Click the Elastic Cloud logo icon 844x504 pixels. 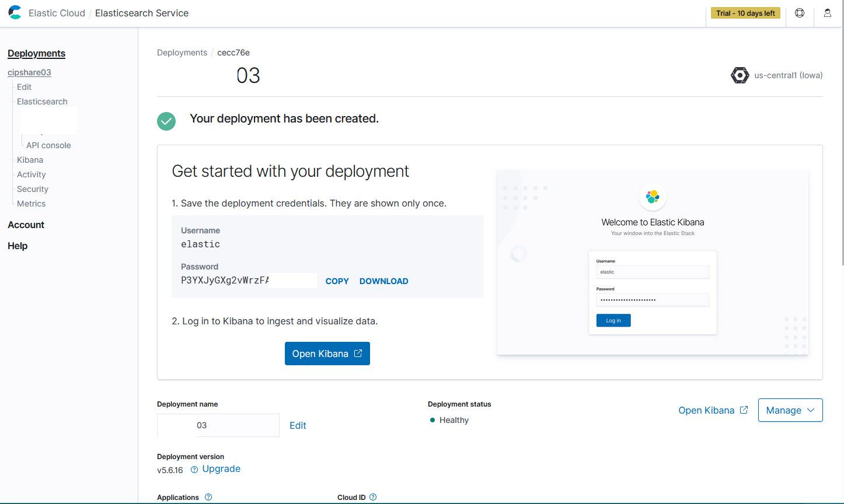click(15, 12)
